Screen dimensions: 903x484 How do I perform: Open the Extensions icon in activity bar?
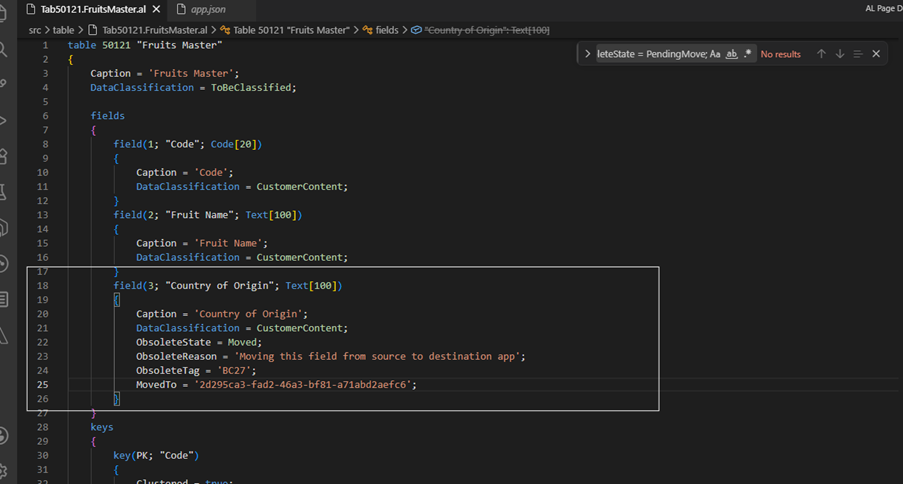click(x=3, y=157)
